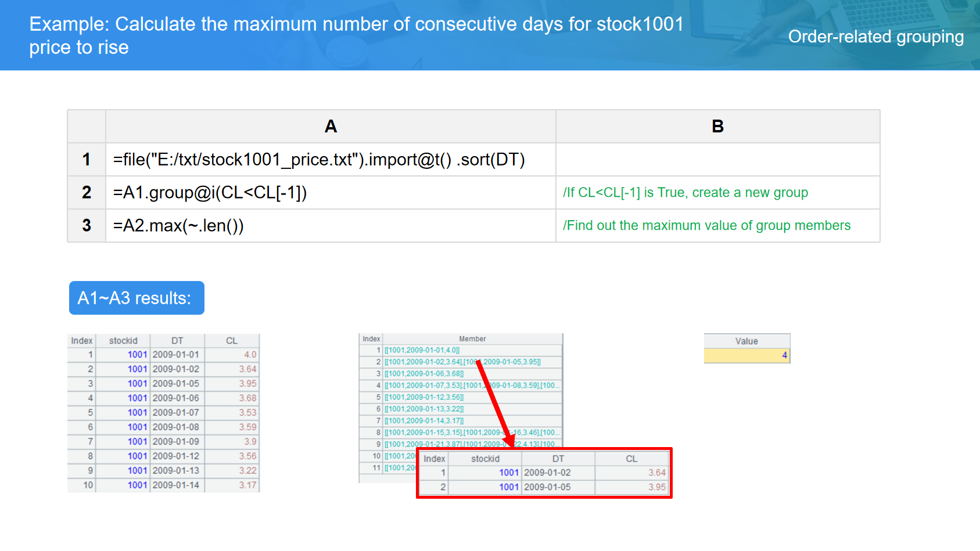Select the 2009-01-05 row in the red-outlined table
980x551 pixels.
pos(547,487)
